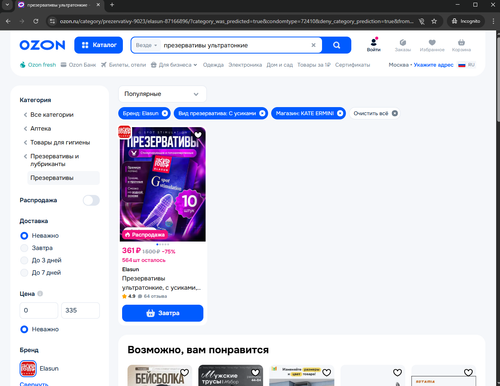500x386 pixels.
Task: Click Свернуть to collapse brand list
Action: (34, 384)
